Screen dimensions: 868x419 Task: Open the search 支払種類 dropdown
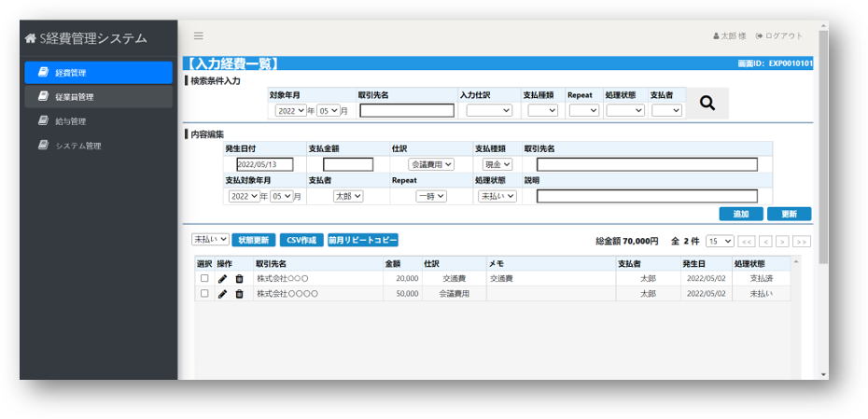[542, 111]
